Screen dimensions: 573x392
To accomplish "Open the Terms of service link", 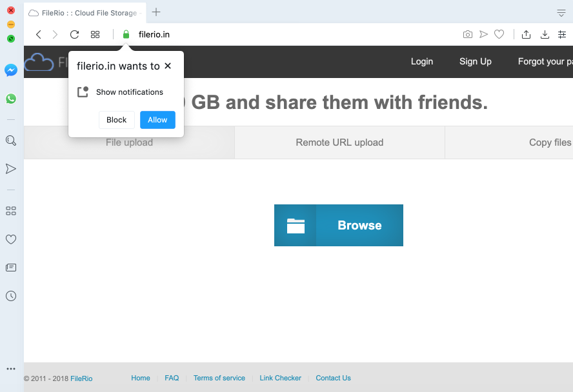I will pyautogui.click(x=219, y=378).
